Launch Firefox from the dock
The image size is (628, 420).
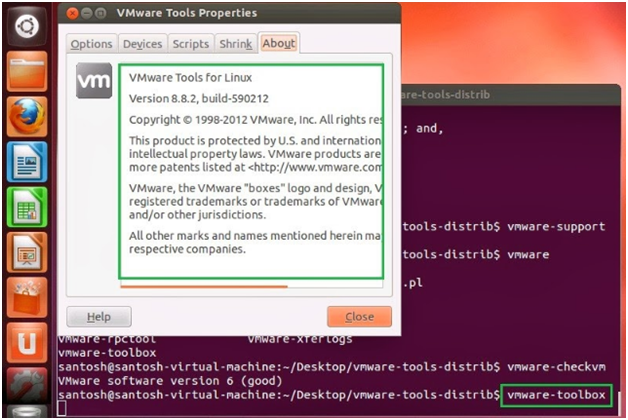[27, 117]
